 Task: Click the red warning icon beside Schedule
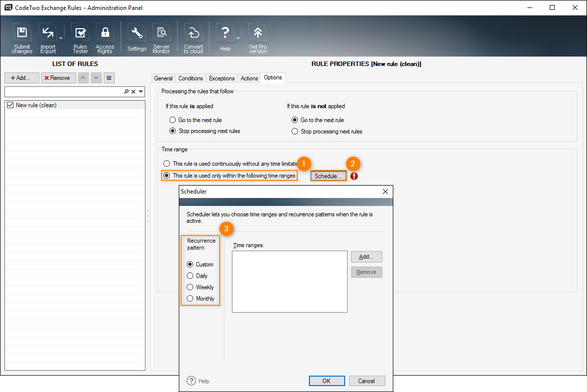(x=354, y=176)
